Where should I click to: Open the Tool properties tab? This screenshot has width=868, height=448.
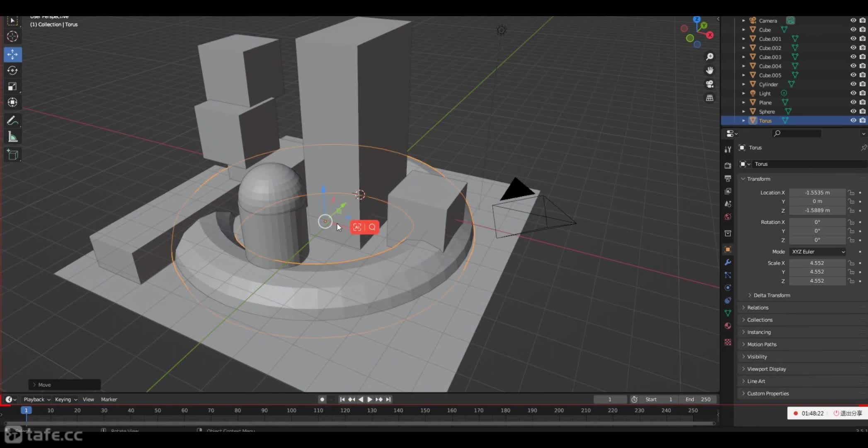[727, 149]
